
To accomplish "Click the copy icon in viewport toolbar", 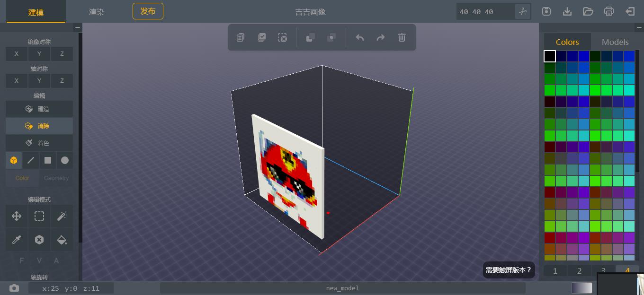I will click(x=241, y=37).
